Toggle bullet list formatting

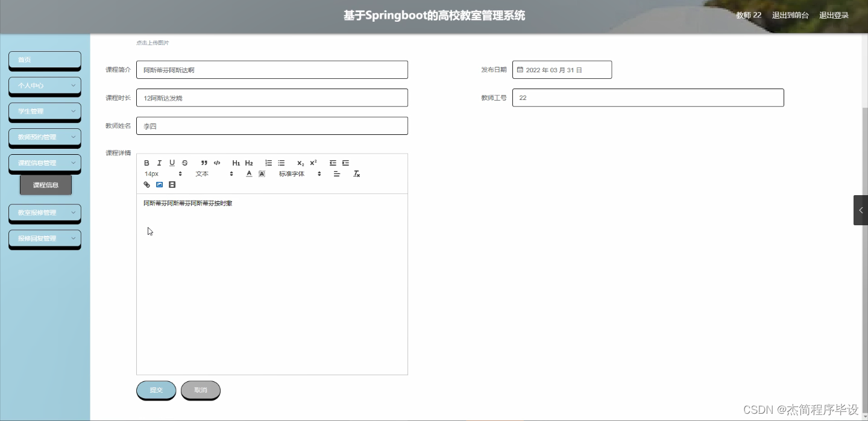281,163
